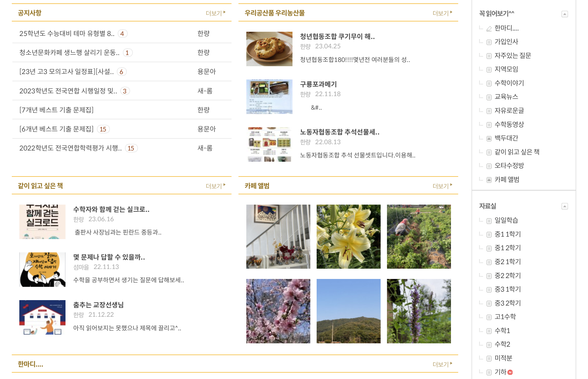Open the [6개년 베스트 기출 문제집] notice
Screen dimensions: 588x379
coord(56,129)
